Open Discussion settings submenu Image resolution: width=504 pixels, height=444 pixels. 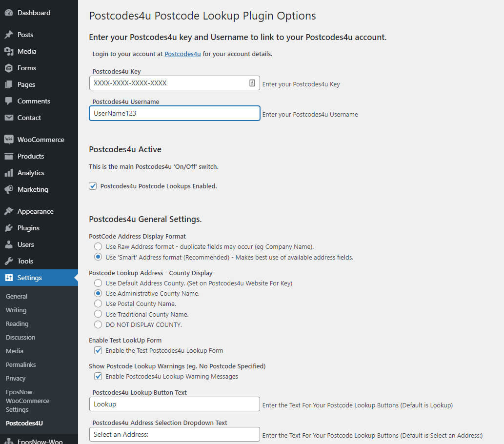tap(20, 337)
